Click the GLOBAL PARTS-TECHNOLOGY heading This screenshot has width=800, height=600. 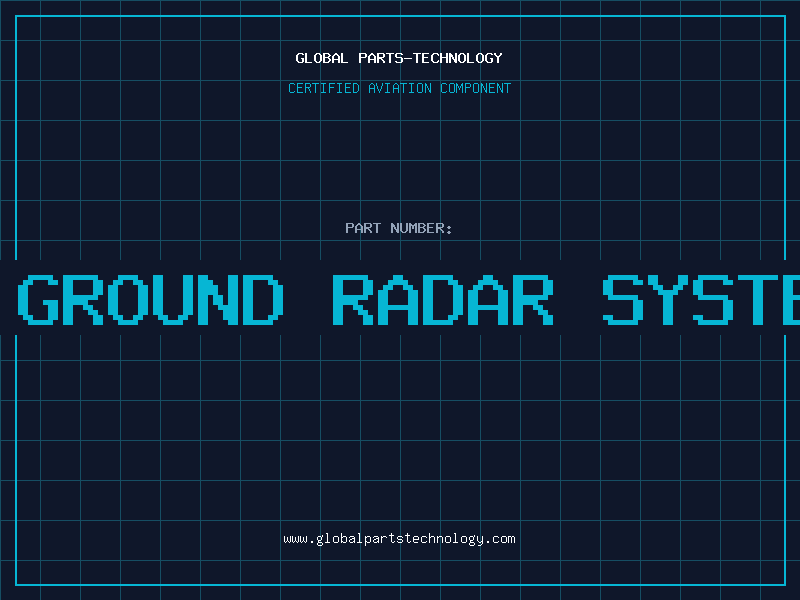click(x=399, y=58)
